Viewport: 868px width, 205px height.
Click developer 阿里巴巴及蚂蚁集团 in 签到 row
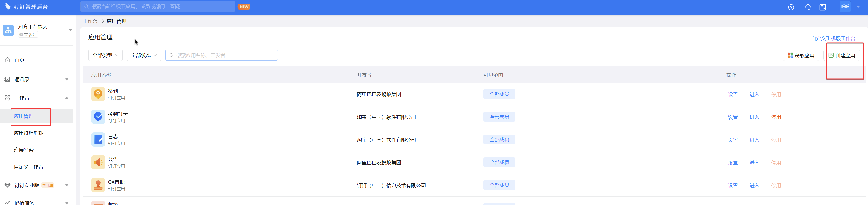coord(379,94)
